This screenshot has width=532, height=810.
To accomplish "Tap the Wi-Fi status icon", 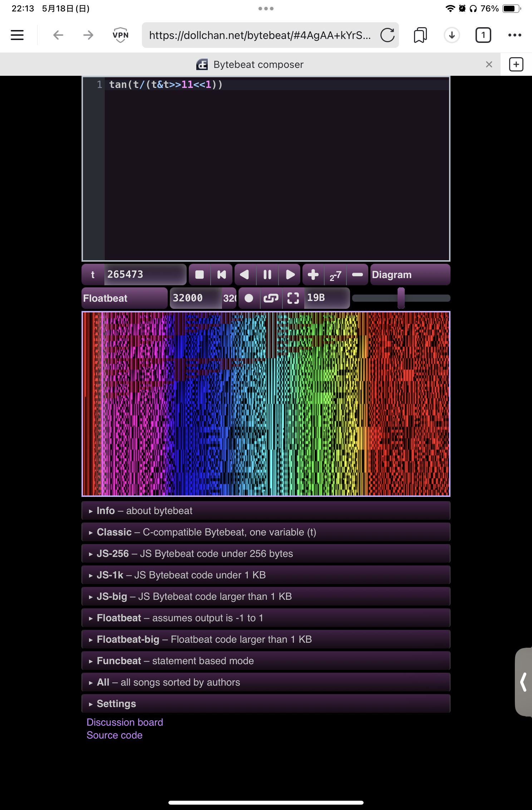I will coord(450,9).
